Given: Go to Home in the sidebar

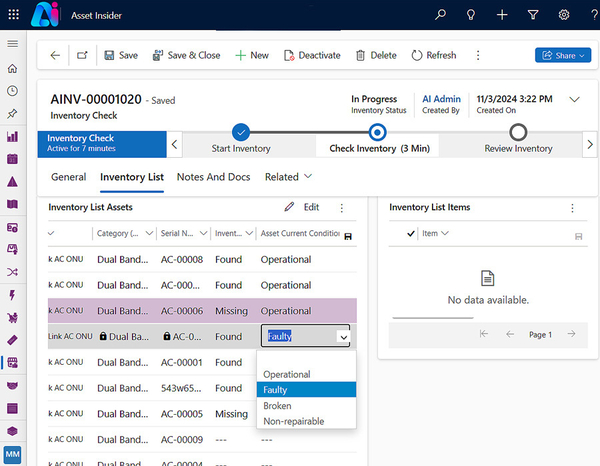Looking at the screenshot, I should pyautogui.click(x=12, y=68).
